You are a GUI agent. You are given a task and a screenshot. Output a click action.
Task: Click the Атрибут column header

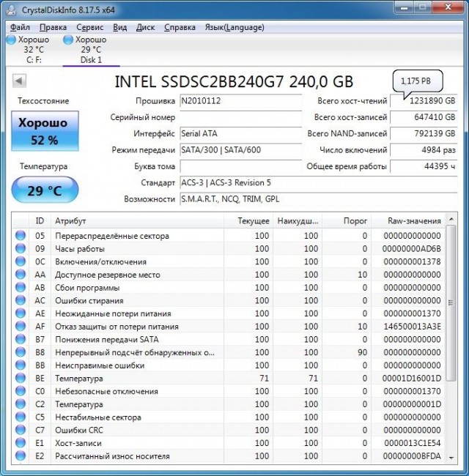coord(137,220)
